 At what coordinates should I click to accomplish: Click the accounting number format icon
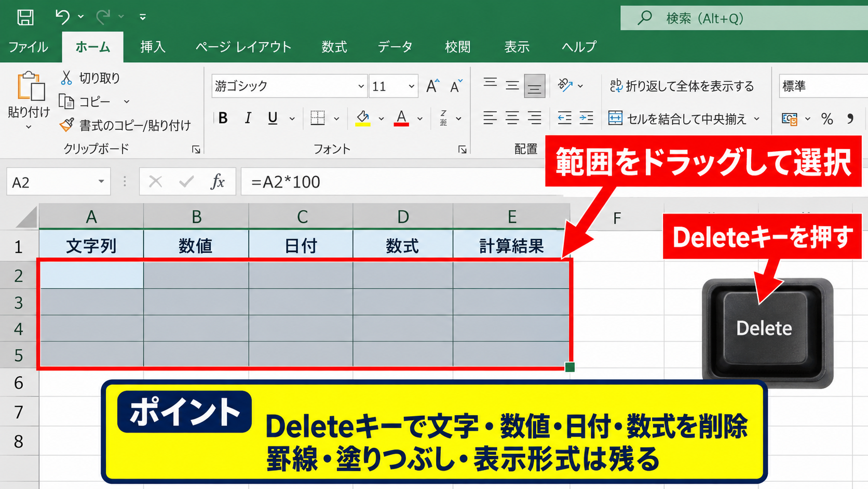[790, 119]
